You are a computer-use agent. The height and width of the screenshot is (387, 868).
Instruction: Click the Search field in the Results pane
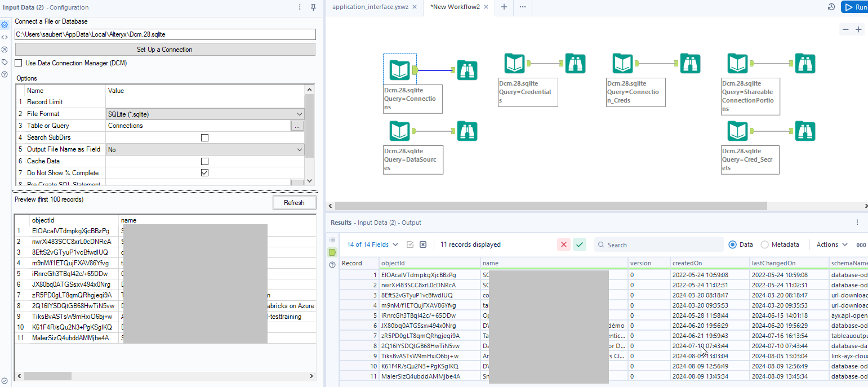(659, 244)
